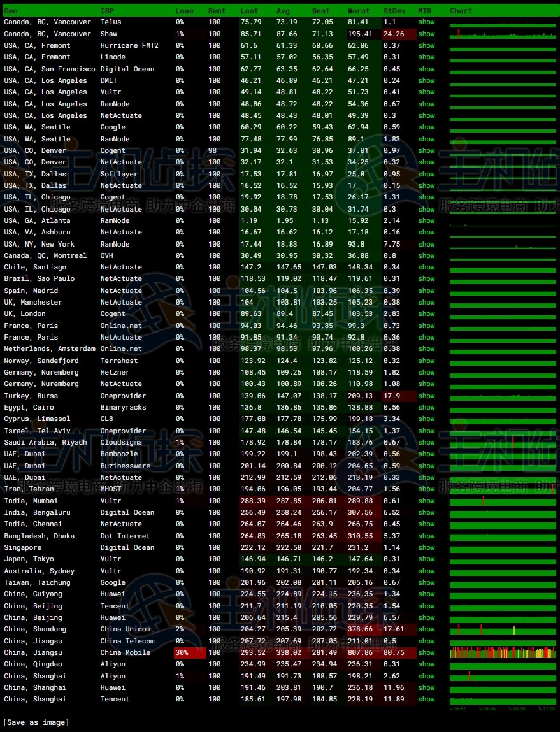
Task: Show MTR for Los Angeles DMIT row
Action: pyautogui.click(x=426, y=80)
